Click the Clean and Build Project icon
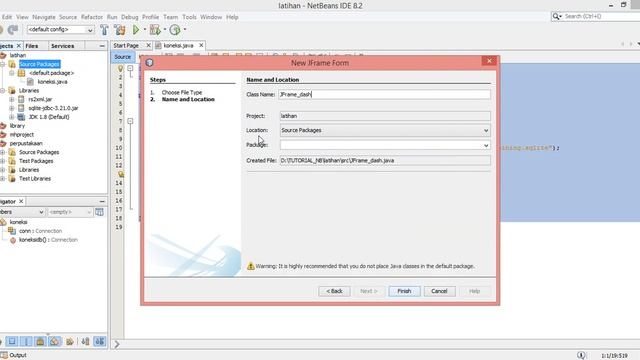This screenshot has width=640, height=360. (120, 29)
